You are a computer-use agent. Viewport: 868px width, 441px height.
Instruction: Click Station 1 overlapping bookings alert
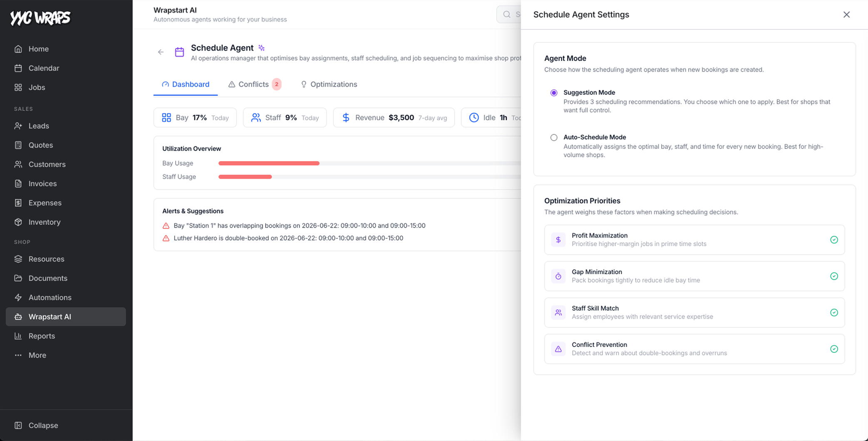click(x=299, y=225)
